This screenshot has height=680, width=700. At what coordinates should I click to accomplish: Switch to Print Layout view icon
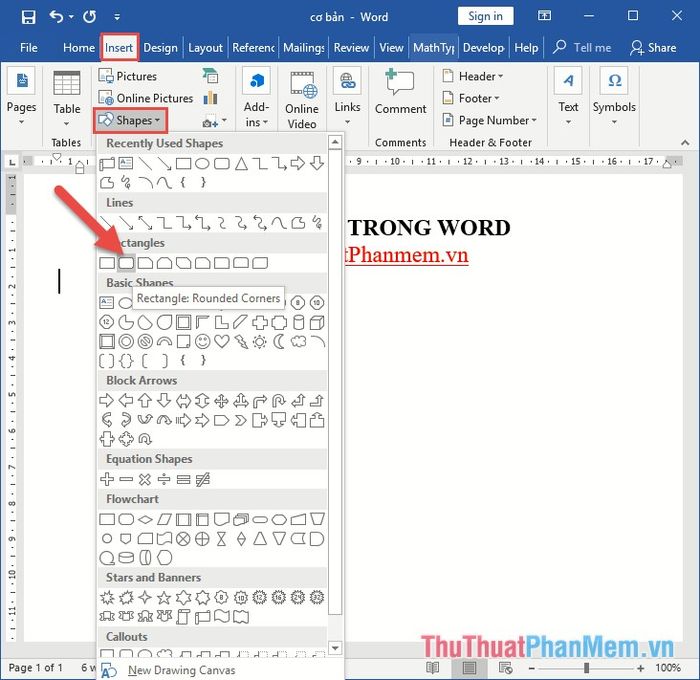pos(469,668)
